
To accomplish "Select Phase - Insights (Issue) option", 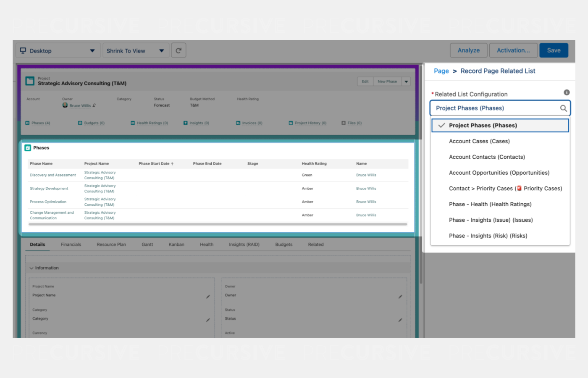I will 500,220.
